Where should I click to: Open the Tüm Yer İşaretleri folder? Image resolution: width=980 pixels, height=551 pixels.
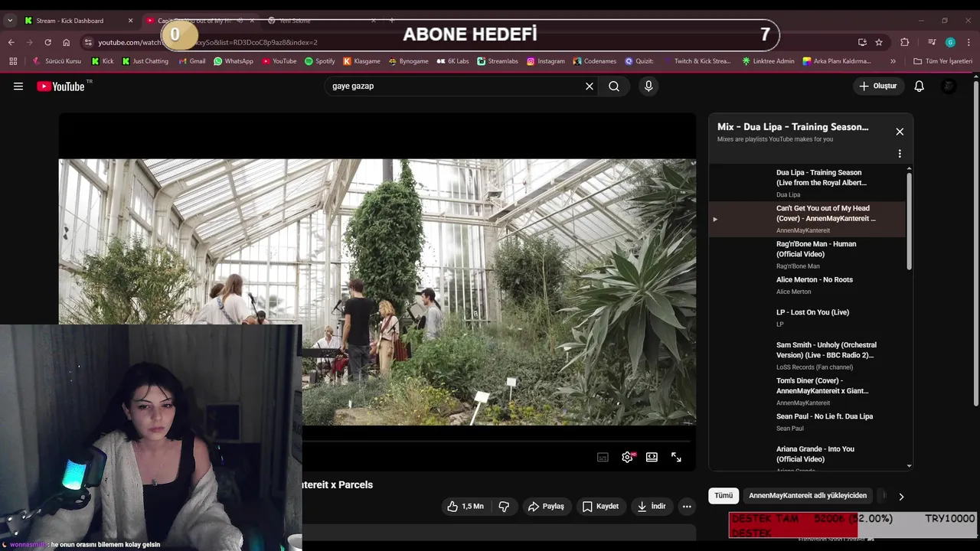click(942, 61)
